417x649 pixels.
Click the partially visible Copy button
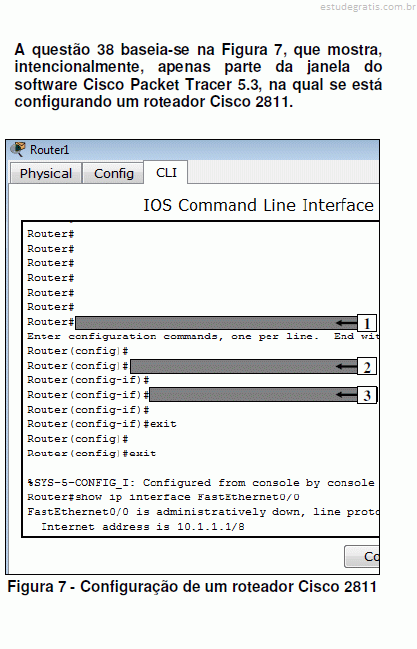(x=362, y=556)
